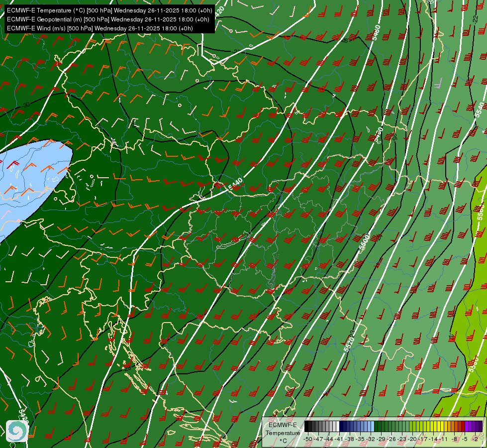Select the ECMWF-E Temperature 500 hPa title line
Viewport: 487px width, 448px height.
point(109,10)
